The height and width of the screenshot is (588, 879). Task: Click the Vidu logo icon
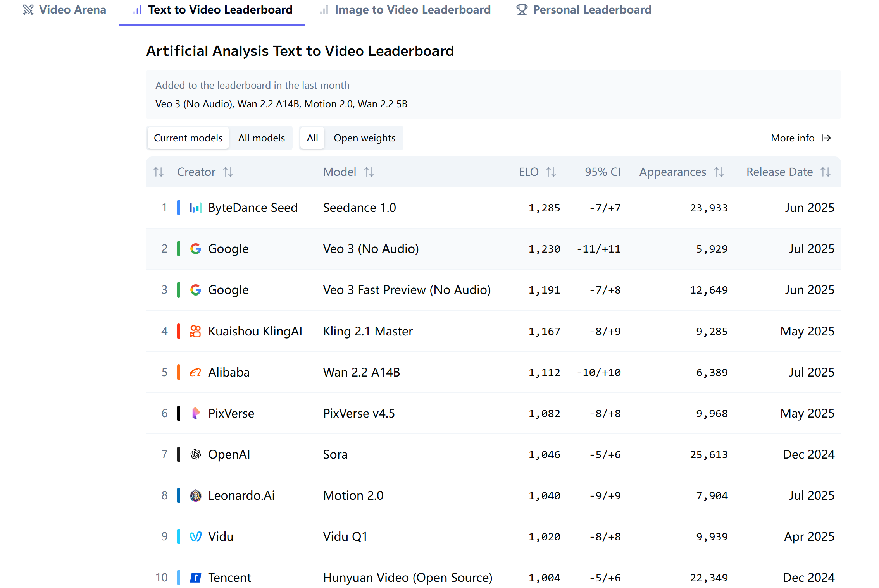click(195, 536)
